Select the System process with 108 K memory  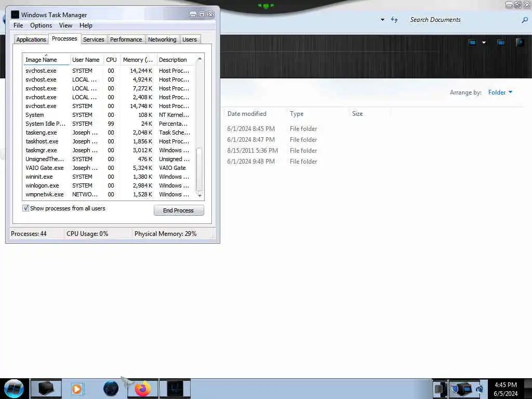click(109, 115)
